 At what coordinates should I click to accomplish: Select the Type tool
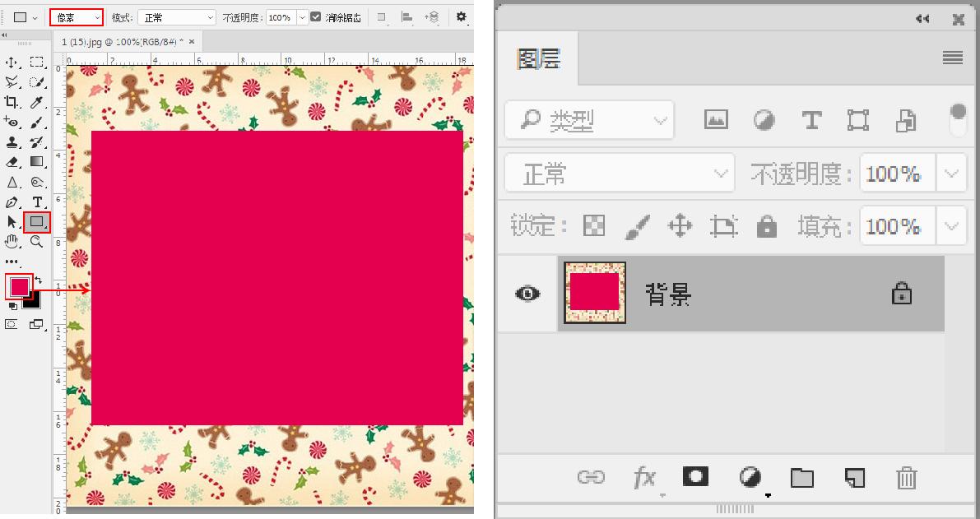tap(36, 202)
